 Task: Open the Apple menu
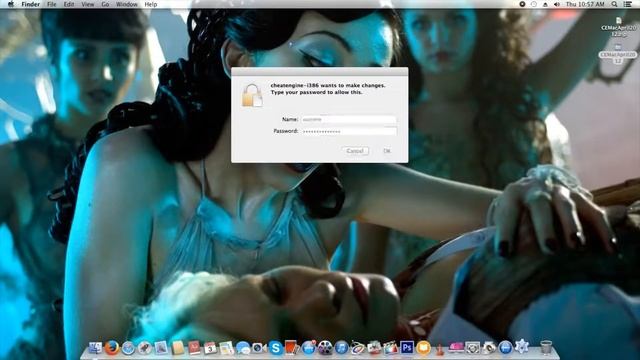11,4
